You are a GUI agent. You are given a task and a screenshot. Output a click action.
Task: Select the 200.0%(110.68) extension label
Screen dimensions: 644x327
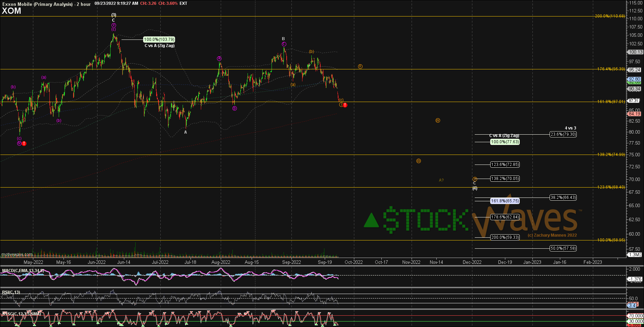(610, 16)
